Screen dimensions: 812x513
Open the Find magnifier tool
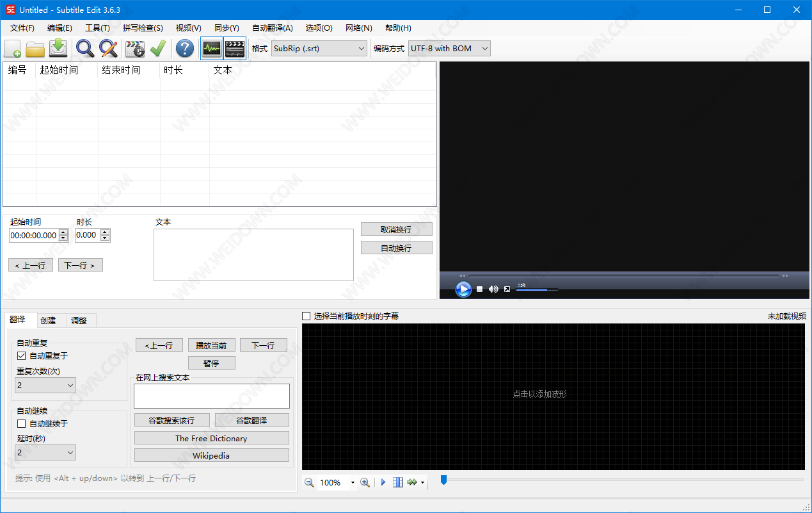coord(85,49)
